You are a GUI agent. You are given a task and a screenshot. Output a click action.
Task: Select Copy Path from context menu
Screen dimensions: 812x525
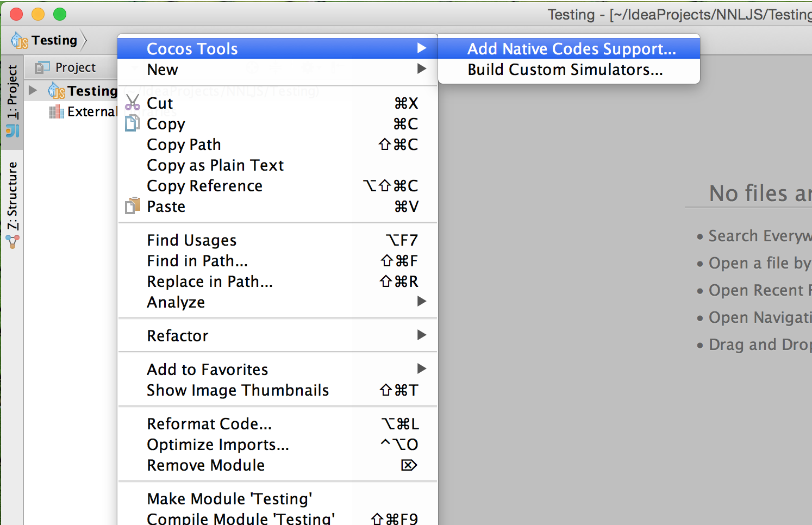click(x=184, y=145)
